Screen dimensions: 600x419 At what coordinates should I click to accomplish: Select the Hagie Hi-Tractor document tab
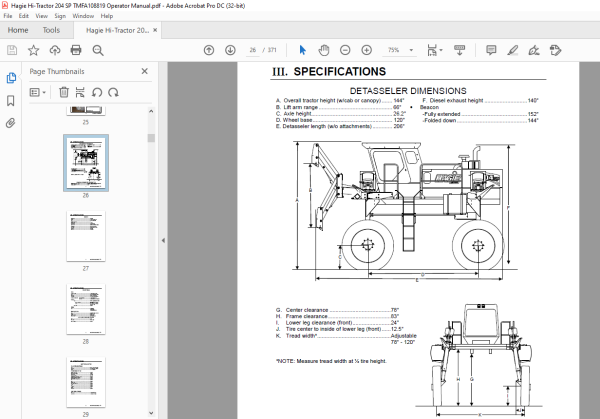click(117, 30)
